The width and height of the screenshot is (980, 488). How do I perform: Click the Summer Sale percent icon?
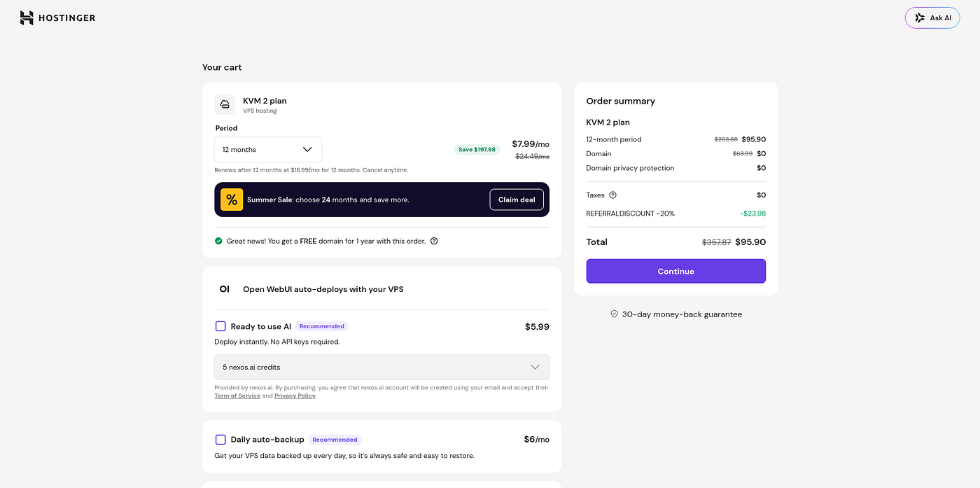pyautogui.click(x=232, y=200)
